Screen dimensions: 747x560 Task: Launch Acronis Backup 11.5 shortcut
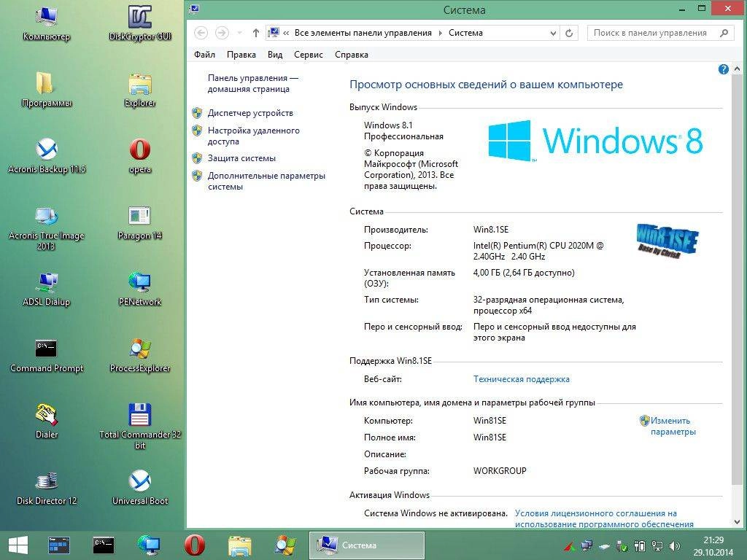click(46, 156)
